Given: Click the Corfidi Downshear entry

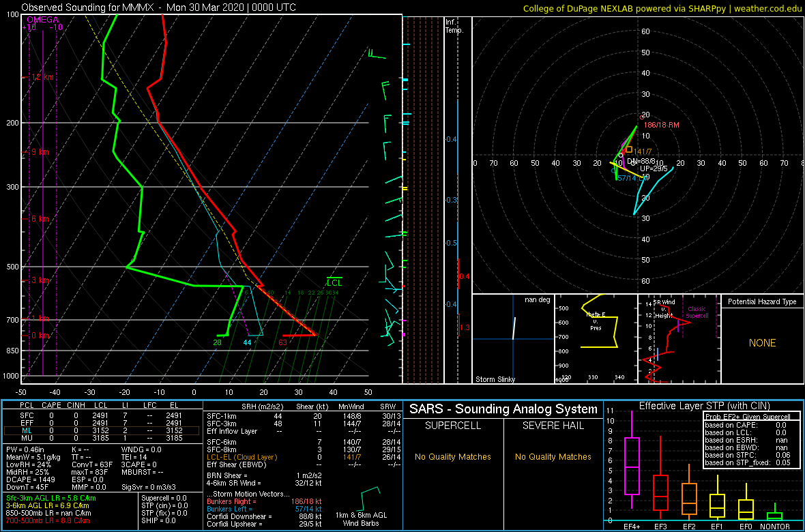Looking at the screenshot, I should click(264, 516).
